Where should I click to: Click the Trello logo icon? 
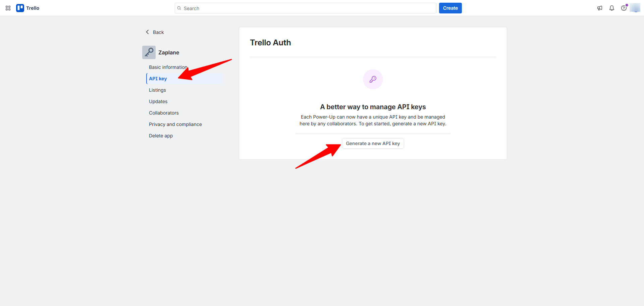point(20,8)
